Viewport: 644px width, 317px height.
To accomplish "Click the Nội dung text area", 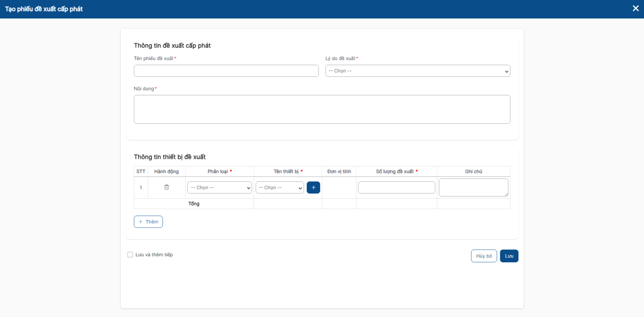I will coord(322,109).
